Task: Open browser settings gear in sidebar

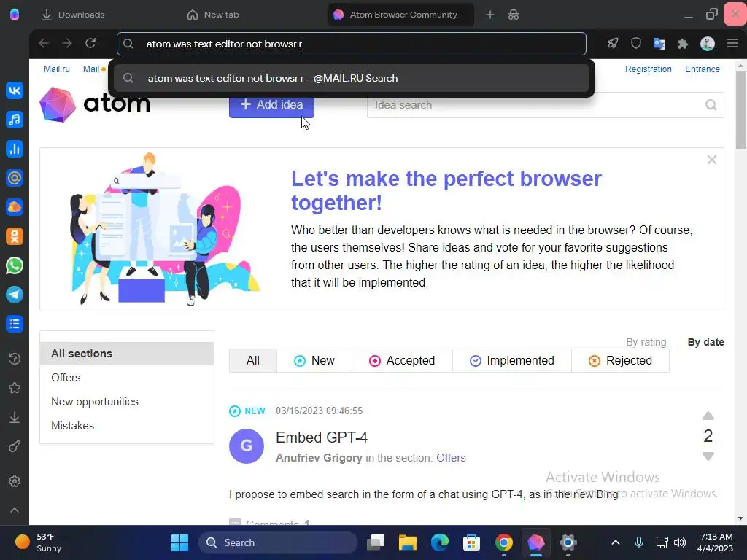Action: coord(15,481)
